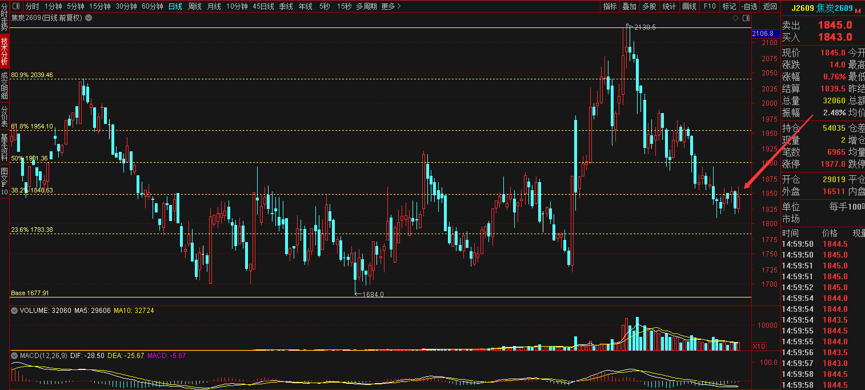Screen dimensions: 865x390
Task: Switch to 季线 quarterly chart
Action: 286,7
